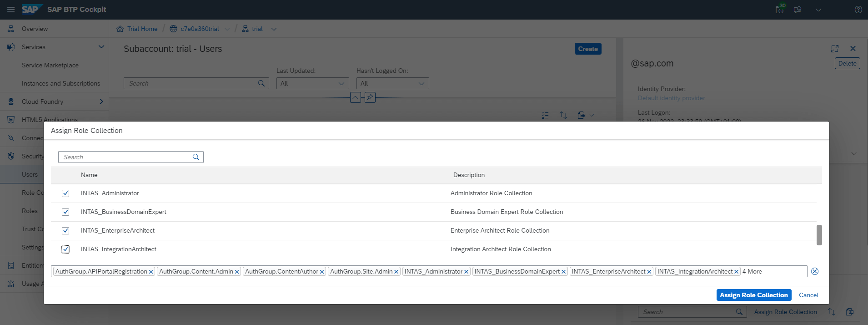Click the pin header icon
Screen dimensions: 868x325
(x=370, y=97)
